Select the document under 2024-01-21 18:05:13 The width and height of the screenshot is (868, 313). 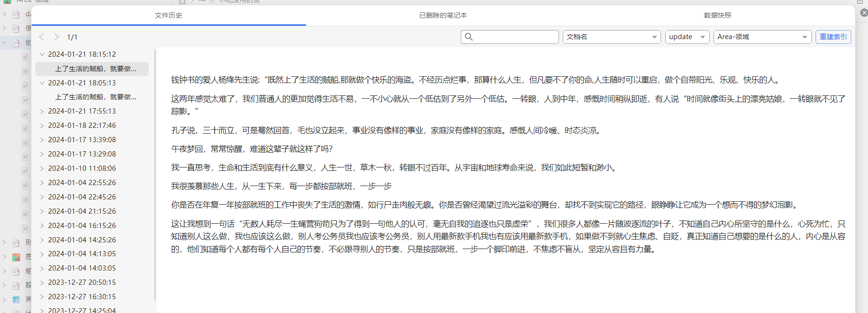pyautogui.click(x=92, y=97)
